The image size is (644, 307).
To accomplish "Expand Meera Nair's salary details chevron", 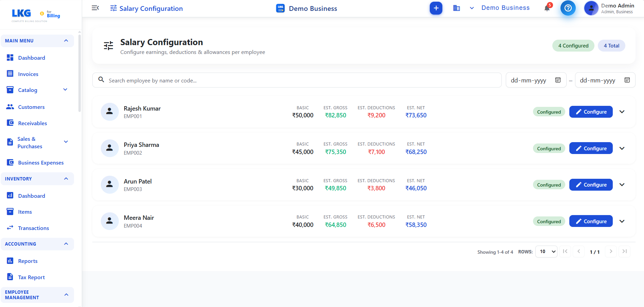I will [x=622, y=221].
